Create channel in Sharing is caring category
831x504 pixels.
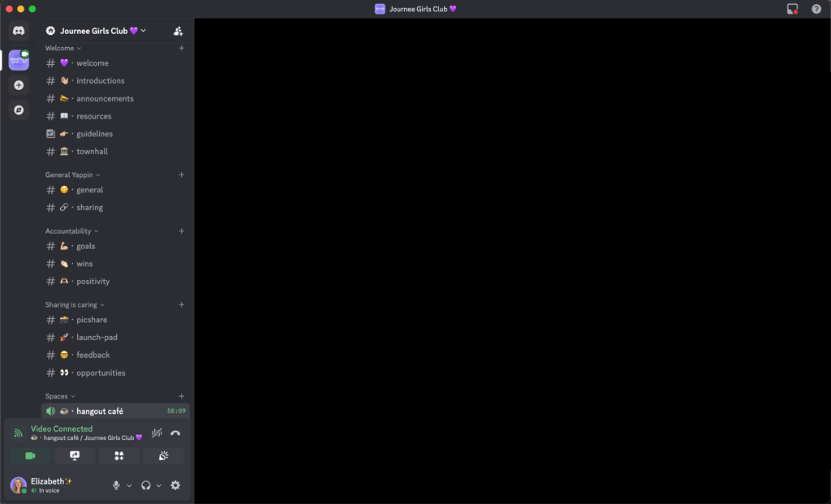point(181,304)
